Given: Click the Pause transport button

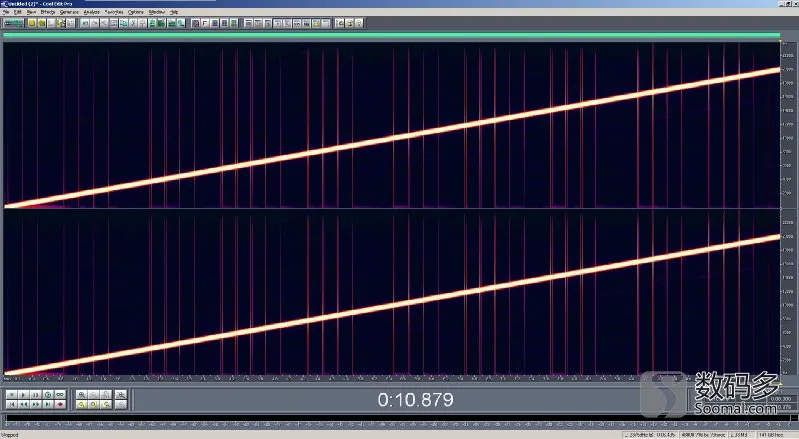Looking at the screenshot, I should 36,395.
